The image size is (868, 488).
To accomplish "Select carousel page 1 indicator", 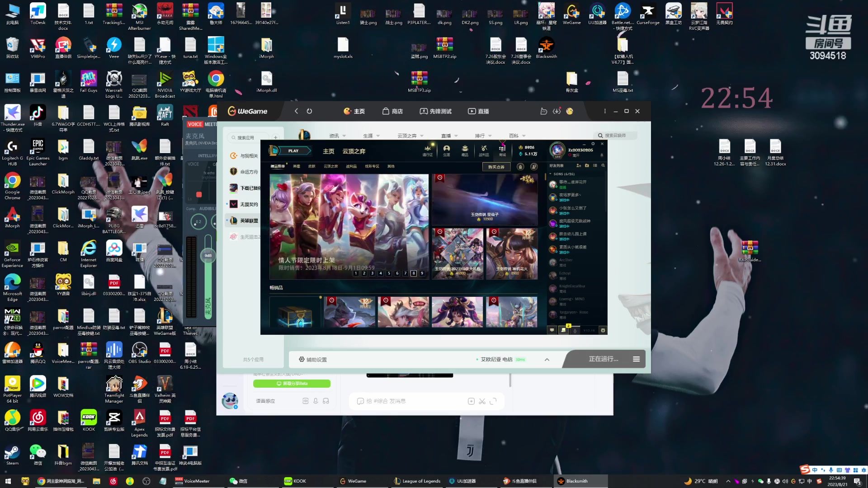I will [x=356, y=273].
